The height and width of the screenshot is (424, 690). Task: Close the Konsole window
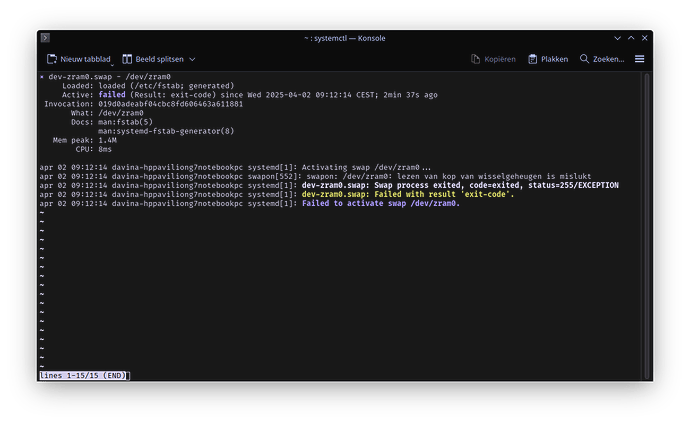[645, 38]
